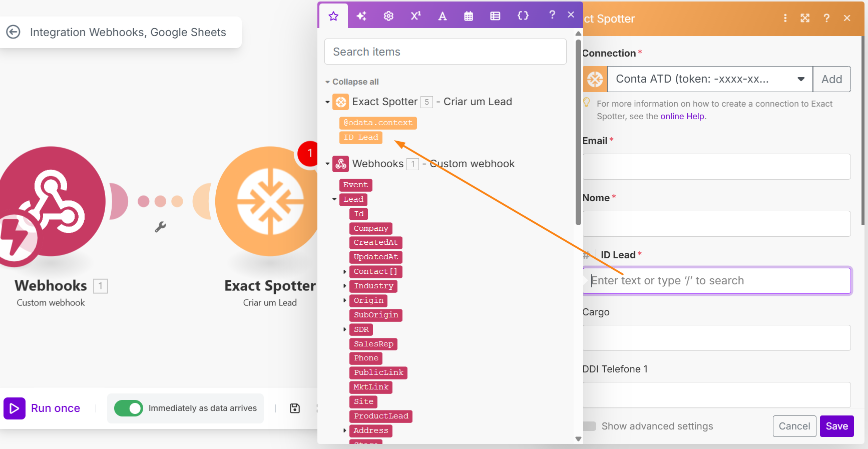Expand the Address item
868x449 pixels.
coord(344,430)
